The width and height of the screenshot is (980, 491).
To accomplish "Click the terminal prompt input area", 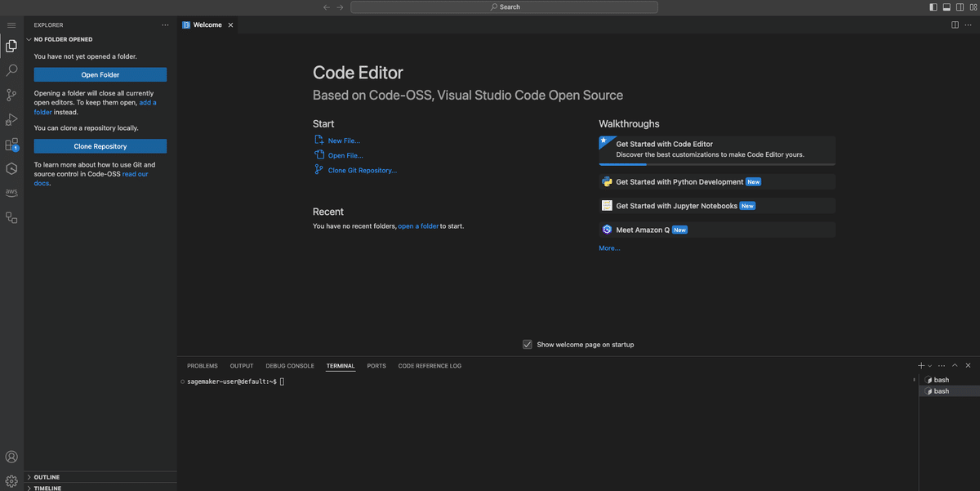I will [283, 382].
